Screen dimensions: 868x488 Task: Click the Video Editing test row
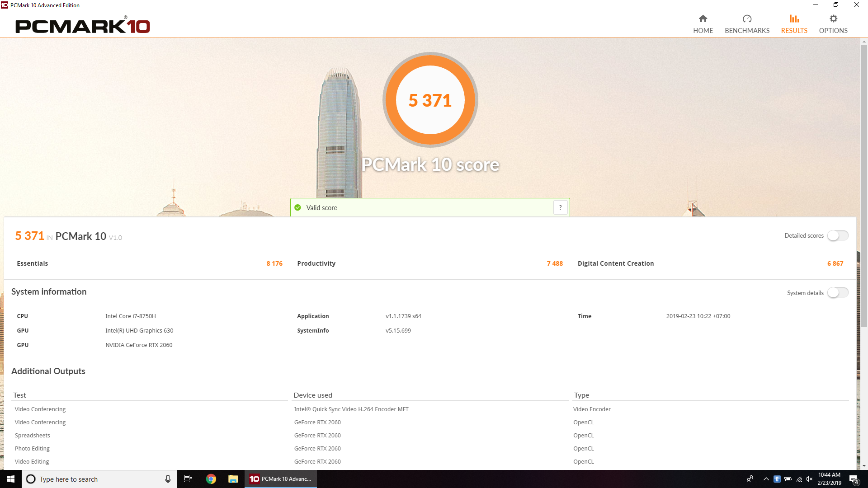pyautogui.click(x=32, y=462)
